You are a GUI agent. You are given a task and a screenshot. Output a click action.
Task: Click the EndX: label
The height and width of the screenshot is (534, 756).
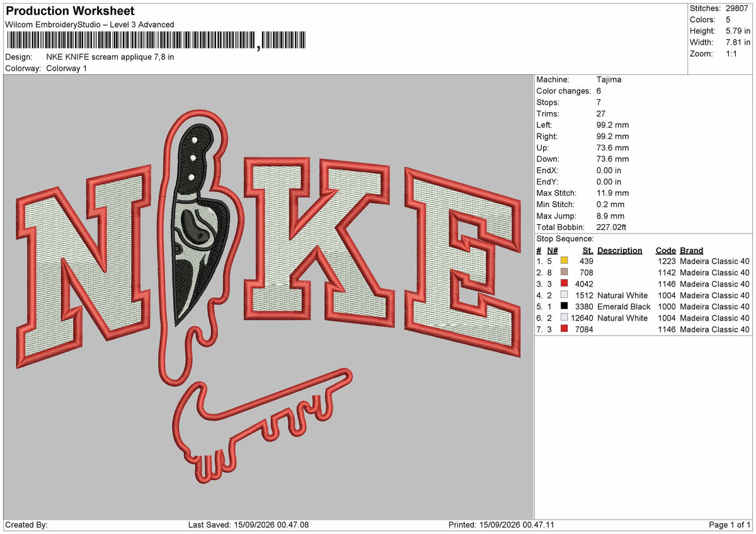(547, 170)
